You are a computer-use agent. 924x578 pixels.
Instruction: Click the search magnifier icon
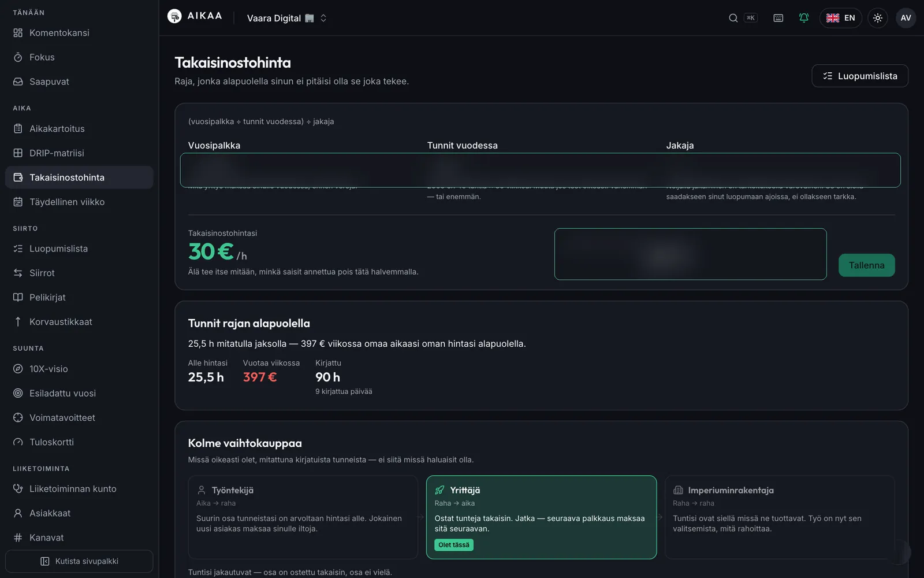point(733,18)
